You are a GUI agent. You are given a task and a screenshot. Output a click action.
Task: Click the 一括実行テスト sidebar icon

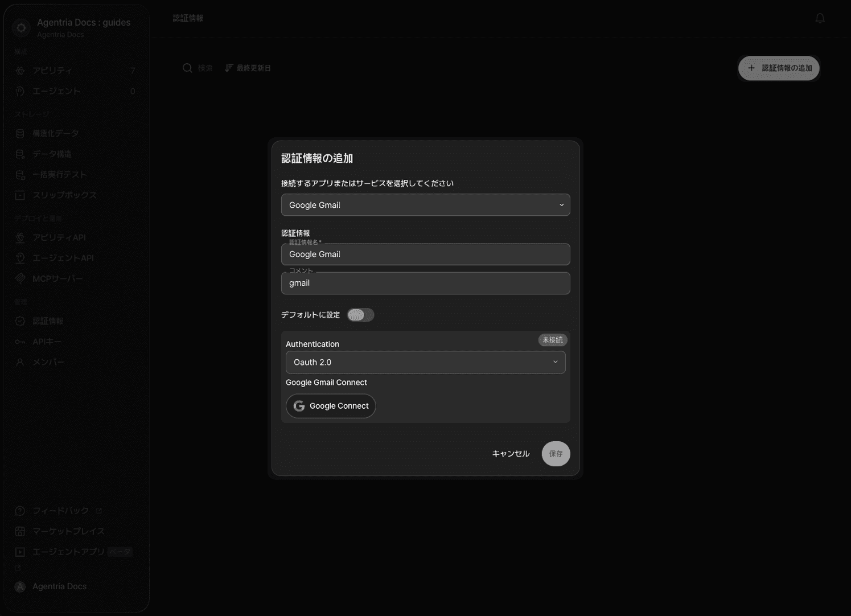[20, 175]
